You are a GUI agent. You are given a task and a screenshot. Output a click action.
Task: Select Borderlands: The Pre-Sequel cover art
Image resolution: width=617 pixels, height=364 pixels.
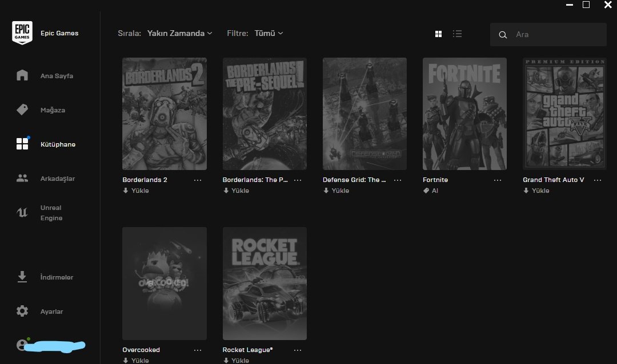[x=265, y=114]
